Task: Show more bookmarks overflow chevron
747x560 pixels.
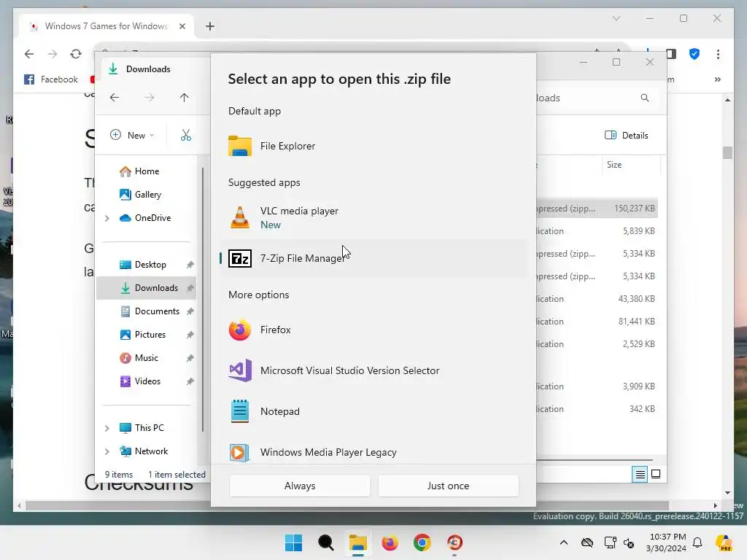Action: pyautogui.click(x=718, y=79)
